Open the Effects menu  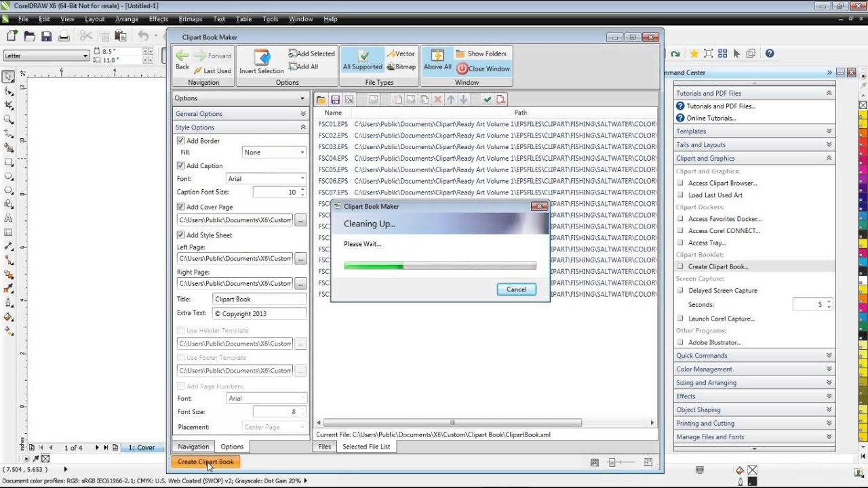coord(159,19)
